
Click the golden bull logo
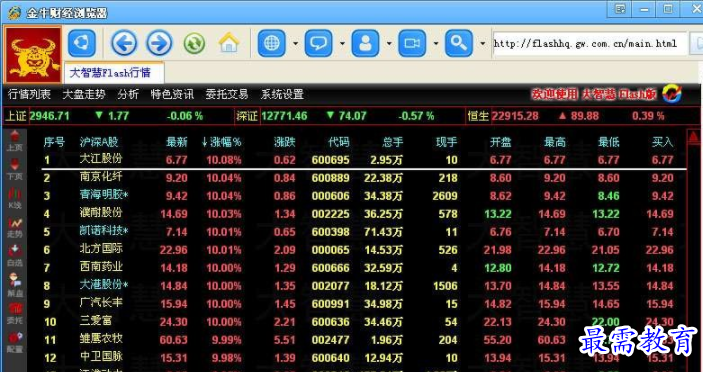33,55
